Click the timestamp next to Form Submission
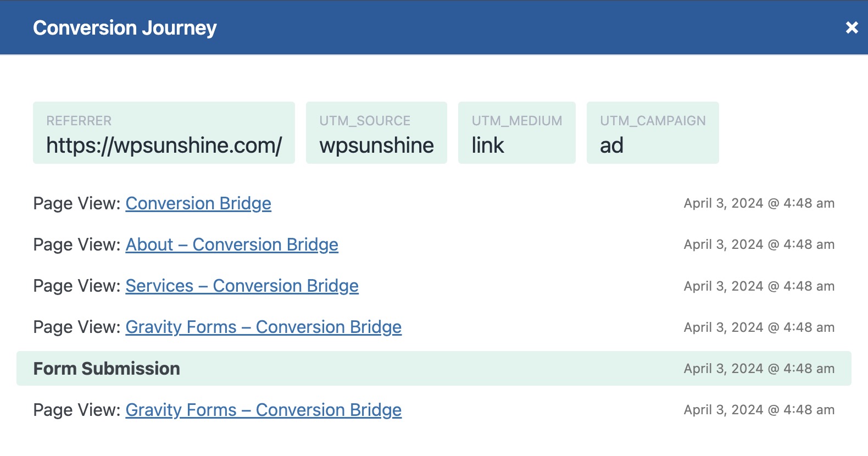868x456 pixels. click(x=760, y=368)
